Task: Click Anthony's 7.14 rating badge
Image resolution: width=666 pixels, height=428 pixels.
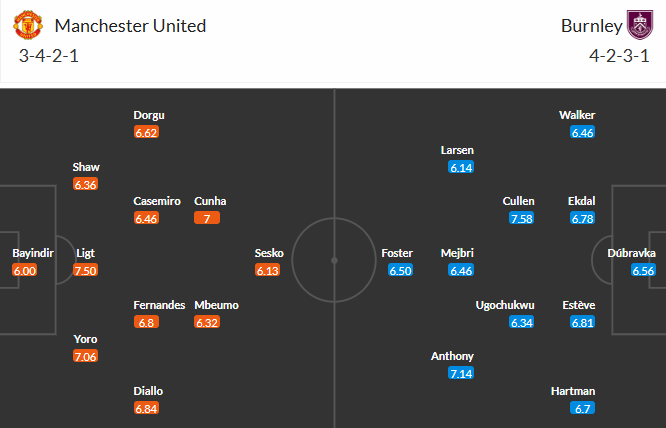Action: (x=462, y=373)
